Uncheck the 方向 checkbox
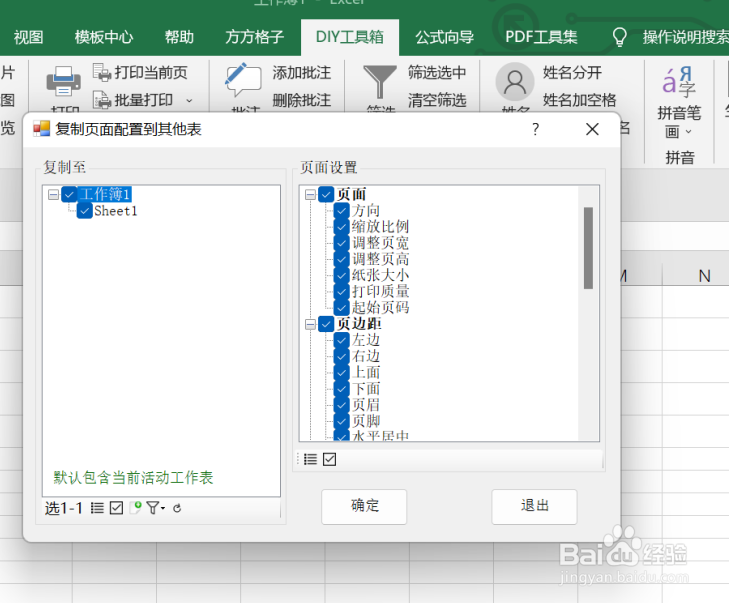This screenshot has width=729, height=603. click(341, 211)
